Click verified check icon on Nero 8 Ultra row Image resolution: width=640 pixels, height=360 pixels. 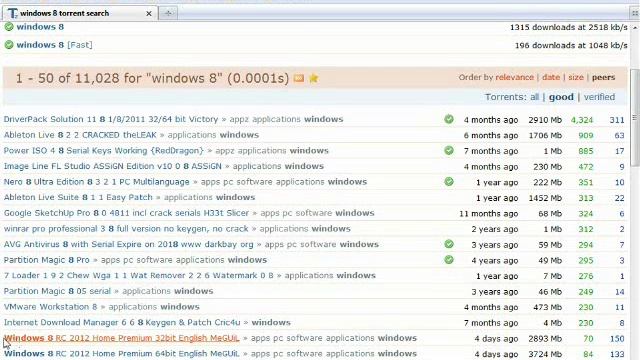[x=449, y=182]
